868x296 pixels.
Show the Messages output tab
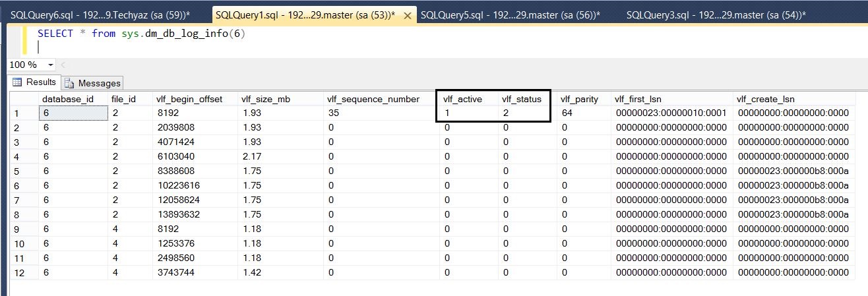(99, 83)
